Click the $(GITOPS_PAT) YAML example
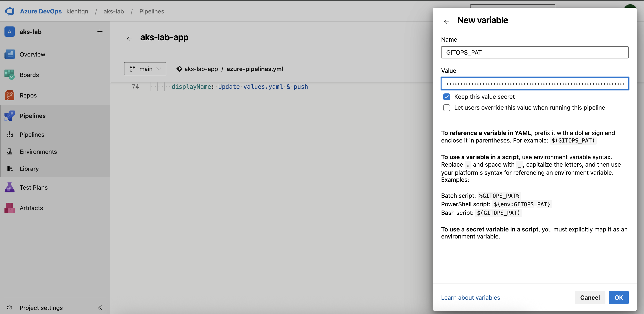644x314 pixels. pos(573,140)
